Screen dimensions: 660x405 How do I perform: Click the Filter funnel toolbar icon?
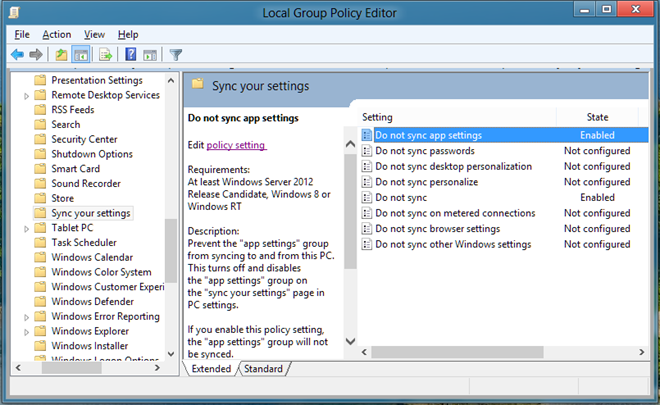176,54
